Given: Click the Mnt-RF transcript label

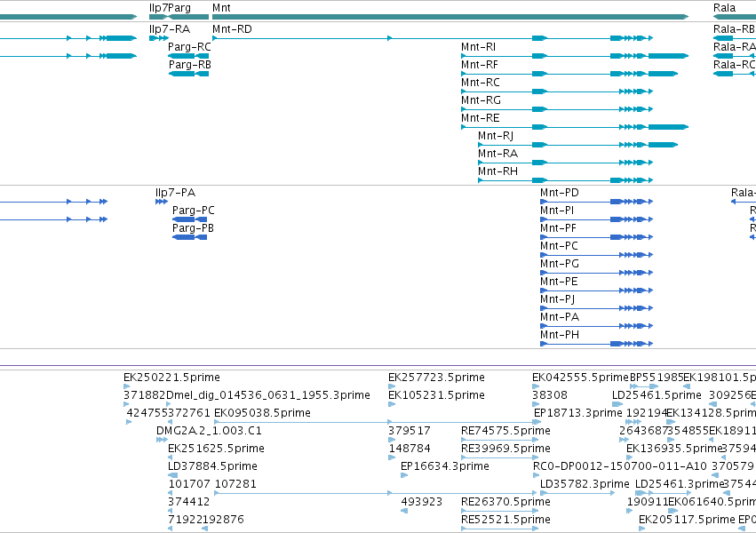Looking at the screenshot, I should (479, 65).
